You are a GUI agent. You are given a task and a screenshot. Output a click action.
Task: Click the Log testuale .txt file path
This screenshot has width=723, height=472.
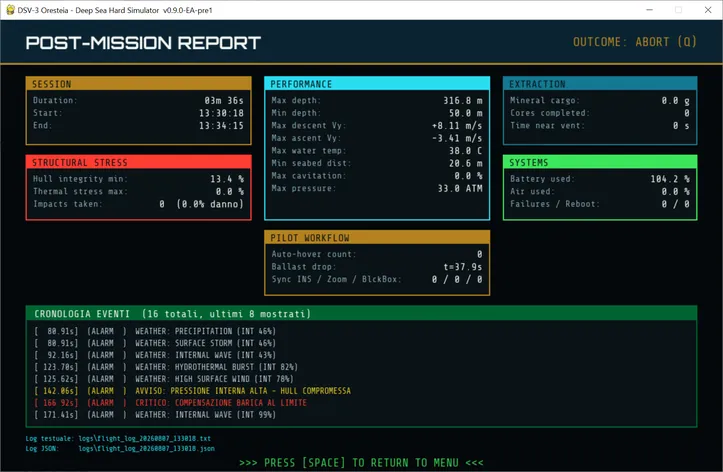[x=144, y=438]
